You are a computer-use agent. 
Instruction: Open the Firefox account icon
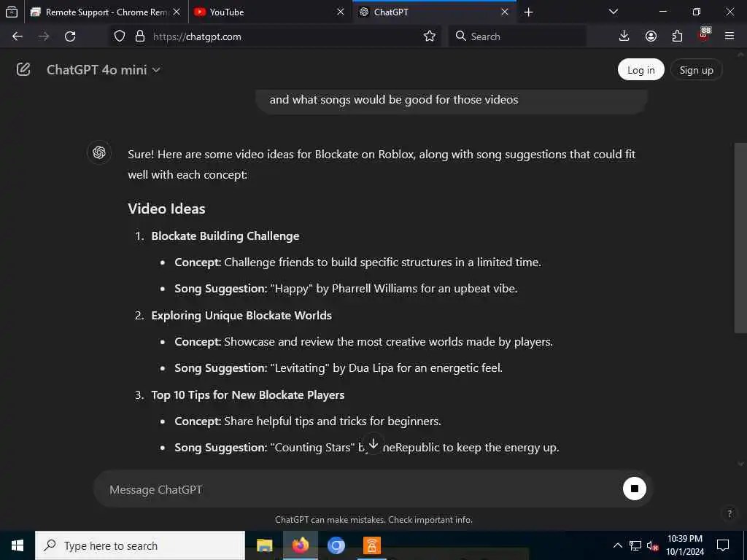[x=651, y=36]
